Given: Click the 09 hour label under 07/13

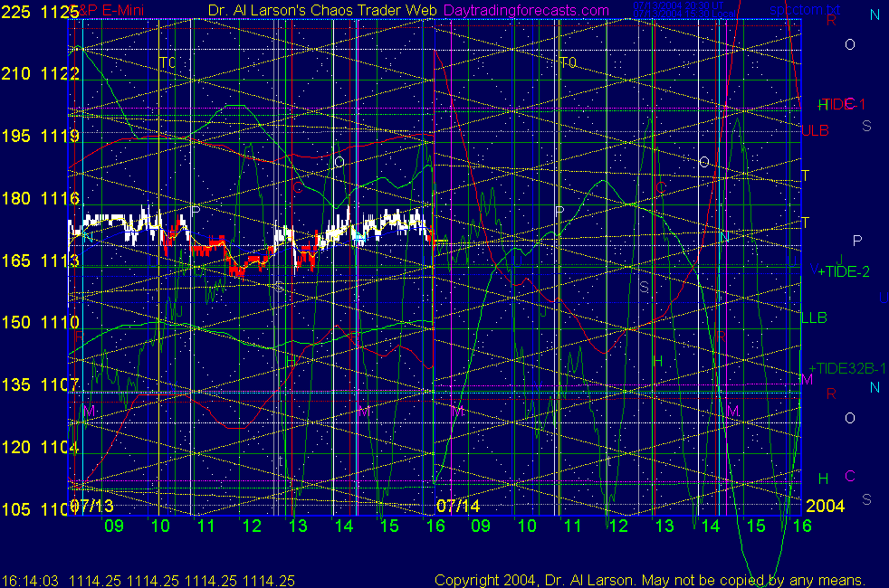Looking at the screenshot, I should 114,526.
